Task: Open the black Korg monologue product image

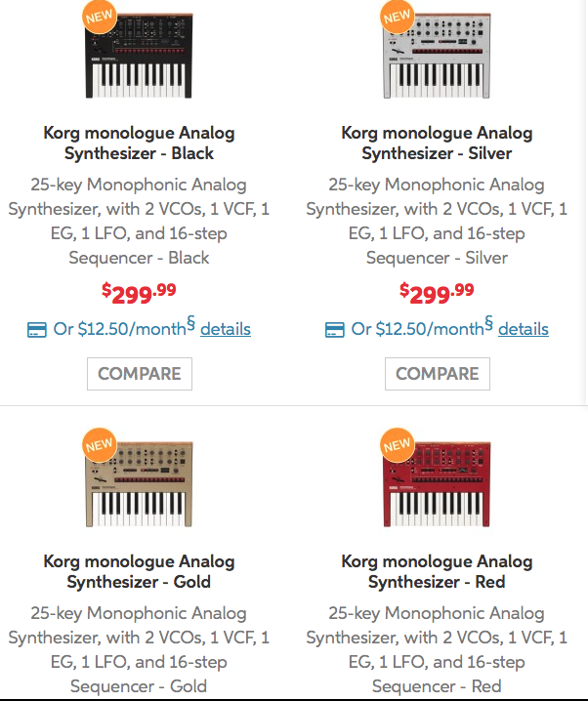Action: (x=139, y=56)
